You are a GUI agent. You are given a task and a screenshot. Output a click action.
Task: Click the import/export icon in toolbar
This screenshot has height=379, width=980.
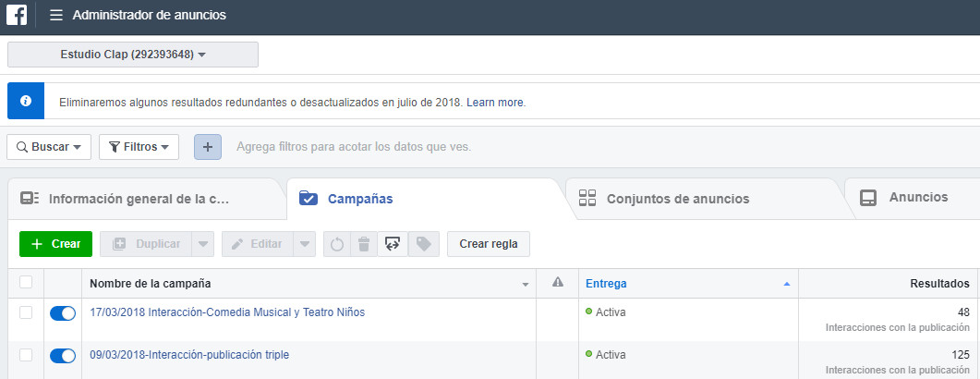393,244
